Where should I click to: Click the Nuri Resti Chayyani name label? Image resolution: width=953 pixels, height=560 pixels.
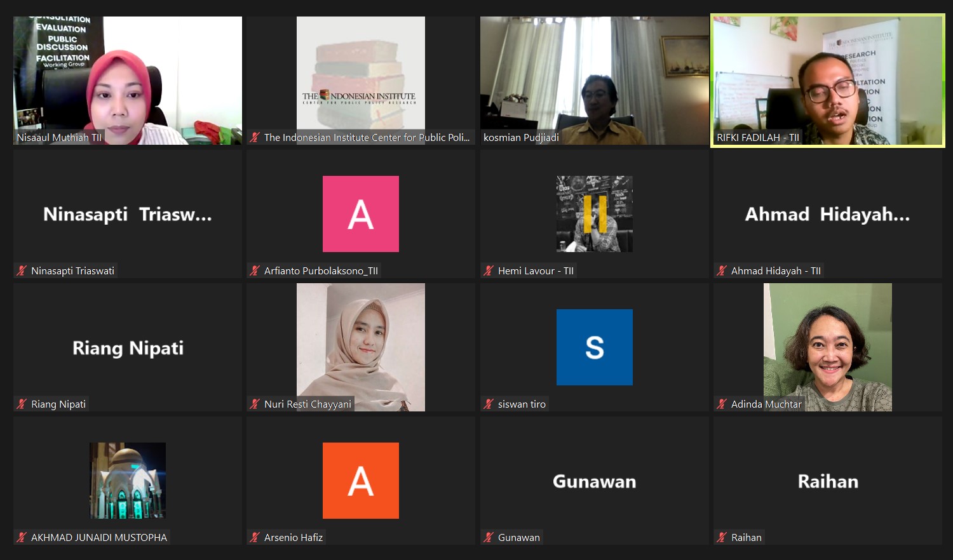(308, 404)
